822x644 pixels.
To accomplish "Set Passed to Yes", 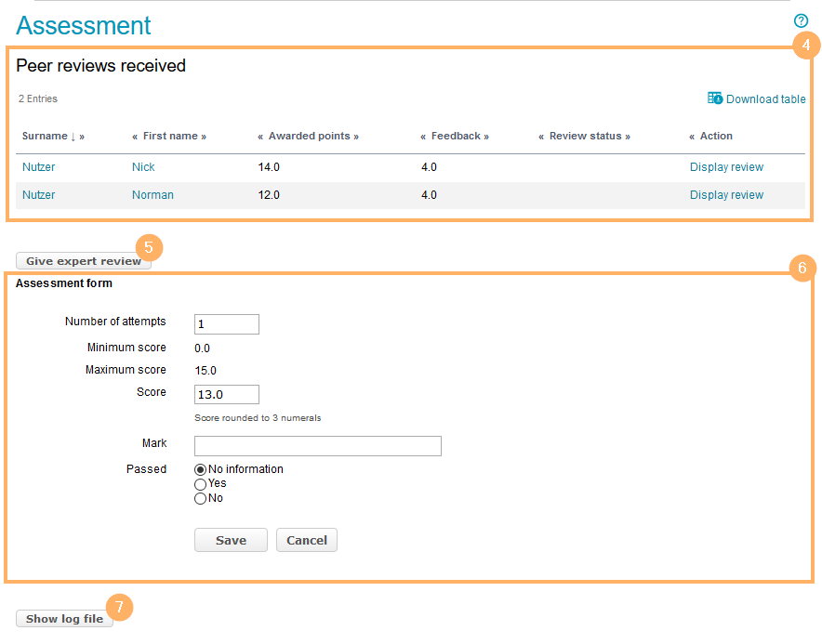I will pyautogui.click(x=200, y=484).
